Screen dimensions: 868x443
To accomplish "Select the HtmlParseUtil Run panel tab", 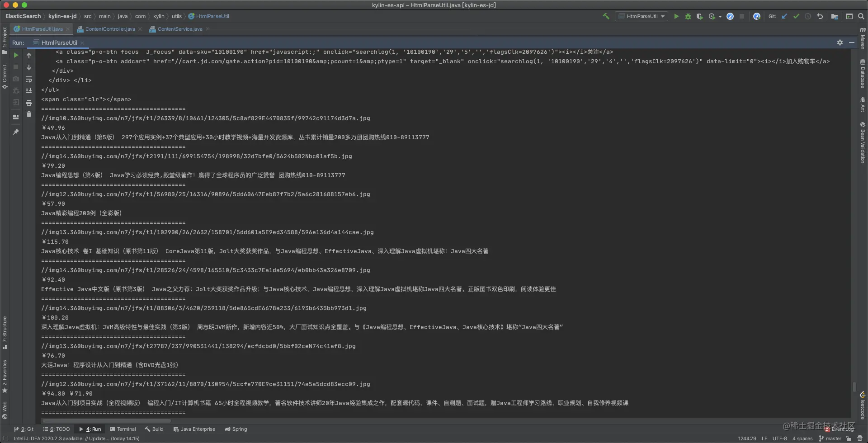I will tap(59, 42).
